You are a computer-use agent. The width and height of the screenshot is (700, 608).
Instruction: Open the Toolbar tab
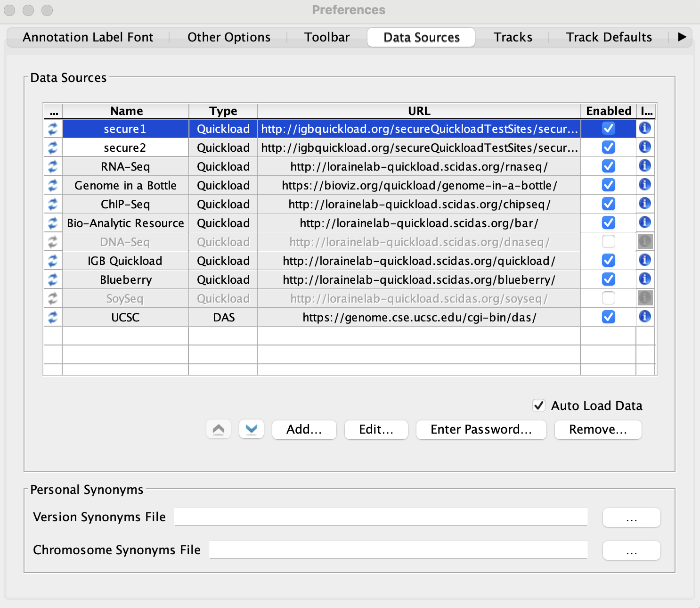[327, 37]
